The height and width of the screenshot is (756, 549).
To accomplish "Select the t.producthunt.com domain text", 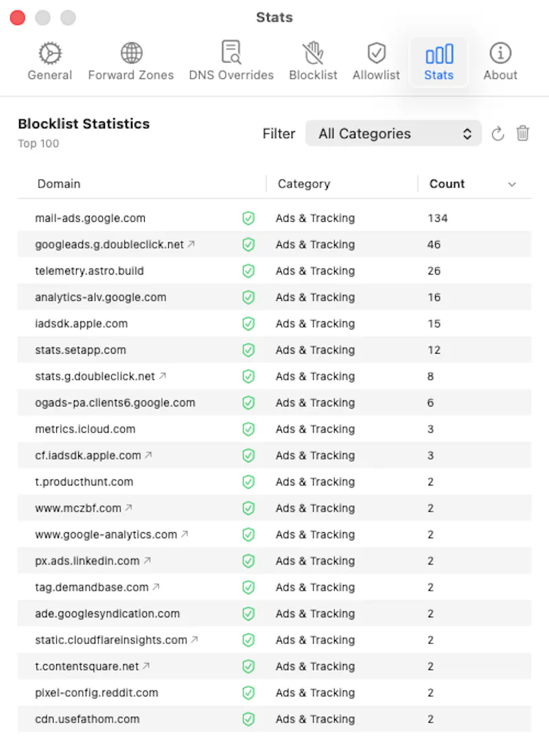I will (84, 481).
